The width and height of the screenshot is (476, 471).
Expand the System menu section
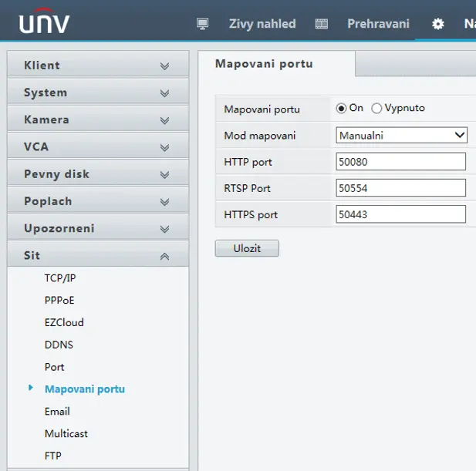[x=98, y=93]
